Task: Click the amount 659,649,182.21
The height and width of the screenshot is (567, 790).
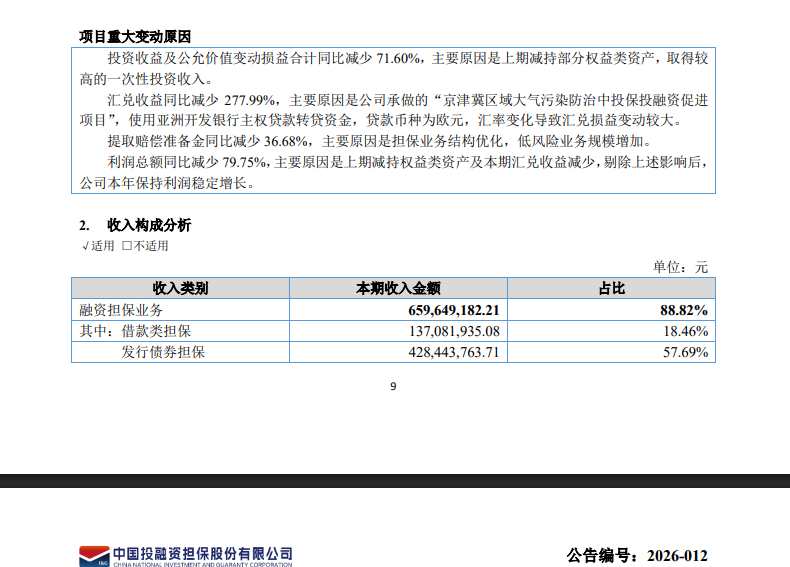Action: coord(453,310)
